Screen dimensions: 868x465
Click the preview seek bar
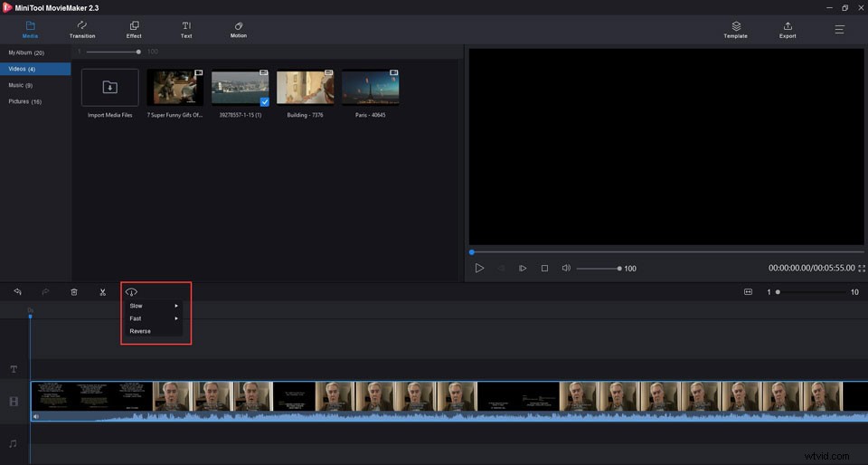coord(666,251)
